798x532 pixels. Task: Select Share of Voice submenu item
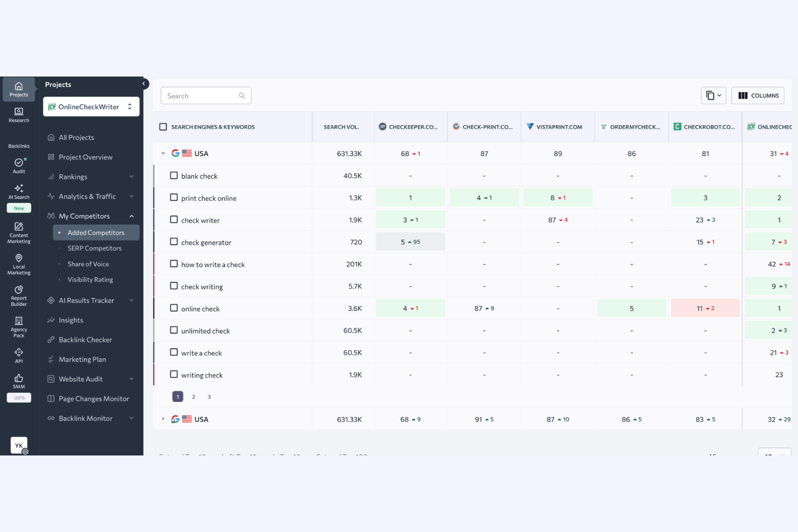pos(88,264)
